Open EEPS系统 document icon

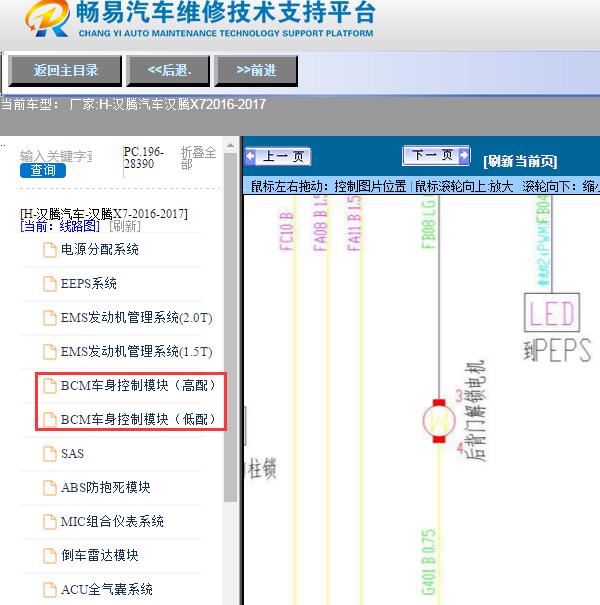coord(49,284)
